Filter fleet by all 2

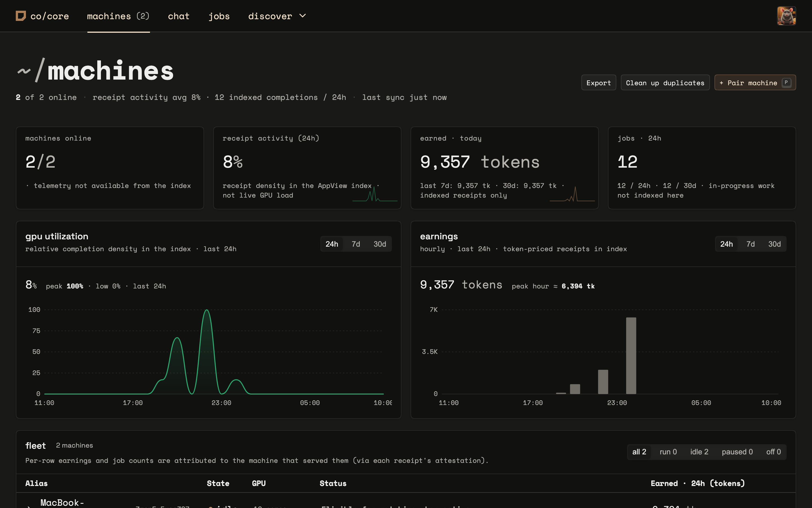pyautogui.click(x=639, y=452)
